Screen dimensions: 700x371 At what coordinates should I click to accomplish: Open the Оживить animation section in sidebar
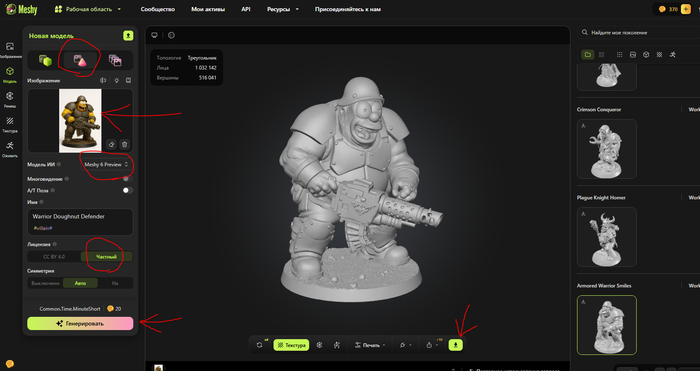click(x=10, y=149)
